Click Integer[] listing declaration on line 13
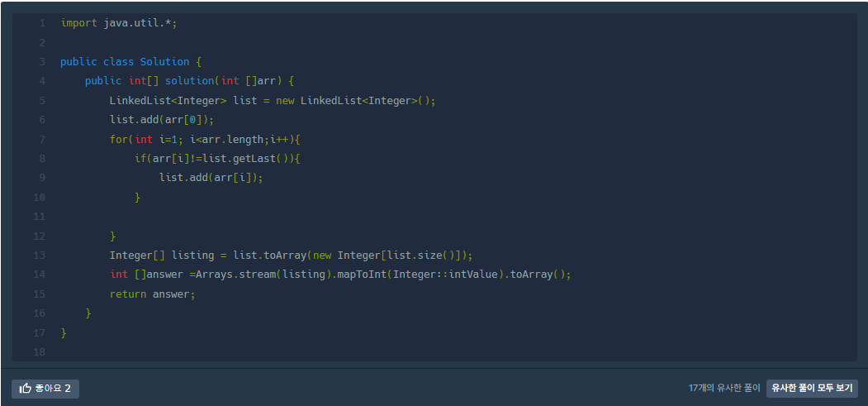 tap(292, 256)
